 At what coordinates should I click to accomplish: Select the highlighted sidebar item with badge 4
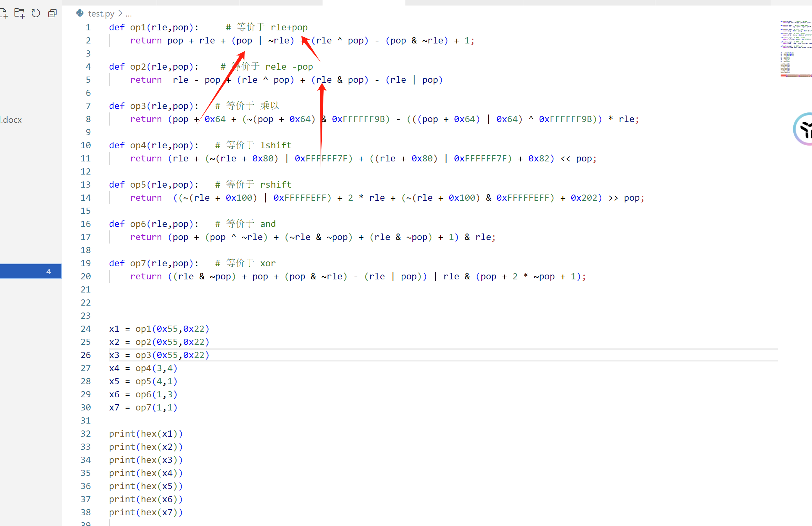[31, 271]
